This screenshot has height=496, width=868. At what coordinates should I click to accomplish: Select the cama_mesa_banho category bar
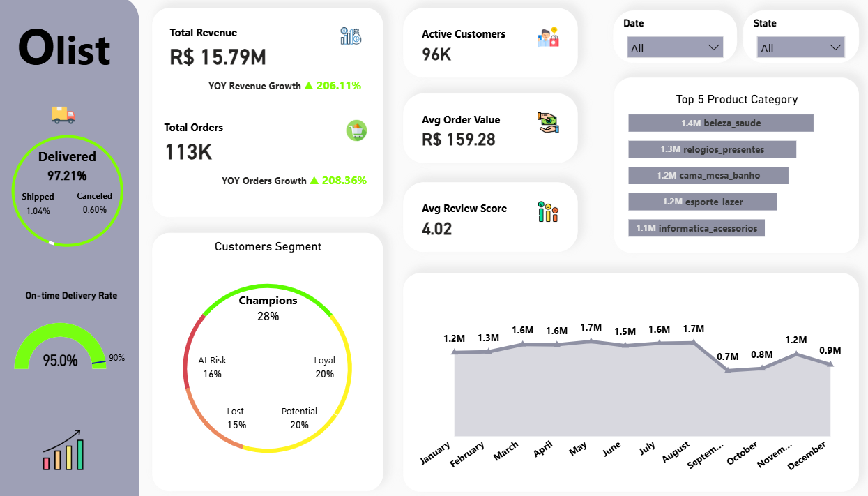coord(708,175)
